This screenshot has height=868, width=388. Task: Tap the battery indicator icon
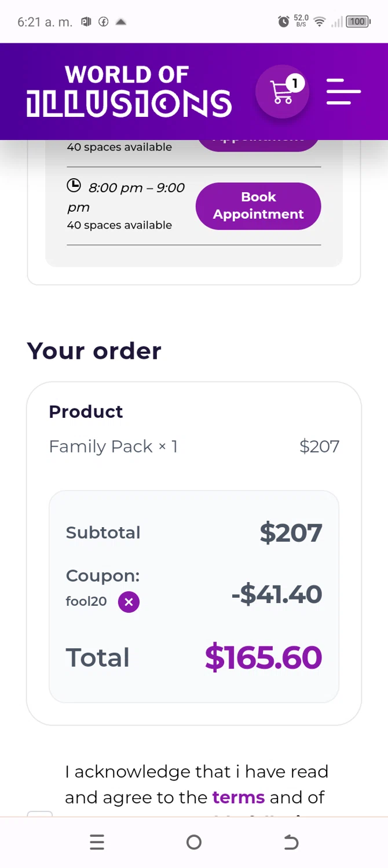click(358, 22)
